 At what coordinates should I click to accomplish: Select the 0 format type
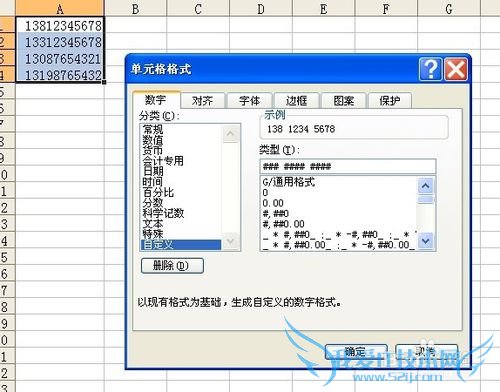click(339, 192)
